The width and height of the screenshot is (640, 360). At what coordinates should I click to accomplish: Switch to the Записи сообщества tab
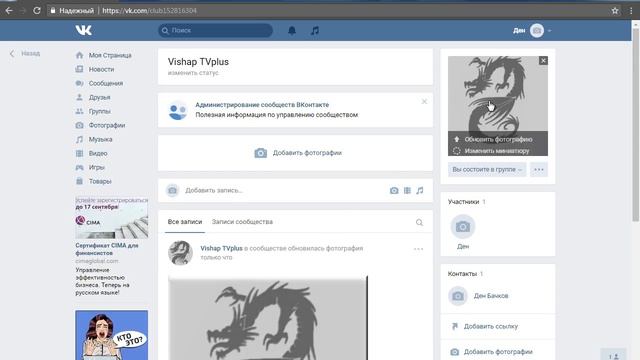pos(242,222)
